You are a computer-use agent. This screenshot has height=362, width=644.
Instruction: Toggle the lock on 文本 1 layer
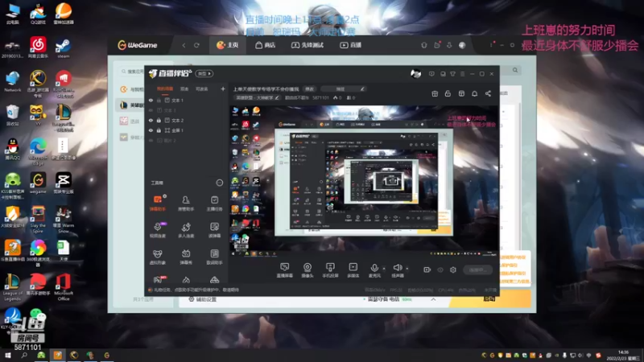[159, 100]
